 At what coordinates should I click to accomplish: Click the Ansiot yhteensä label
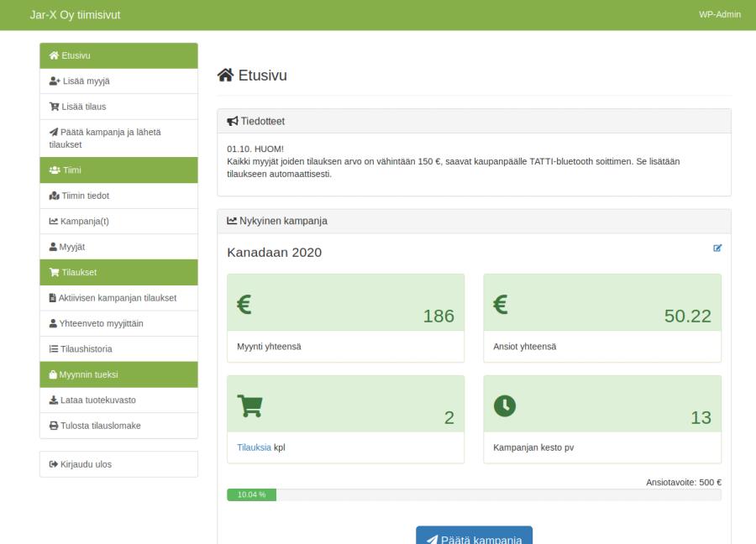(524, 347)
